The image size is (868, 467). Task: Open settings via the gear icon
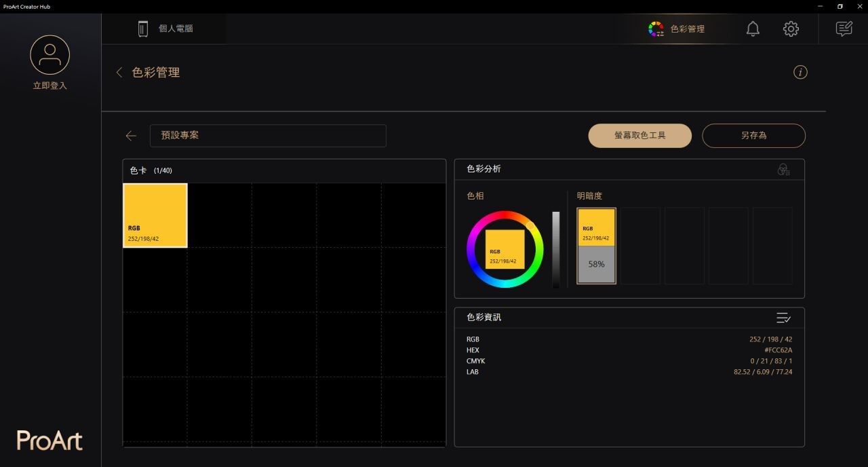click(791, 29)
